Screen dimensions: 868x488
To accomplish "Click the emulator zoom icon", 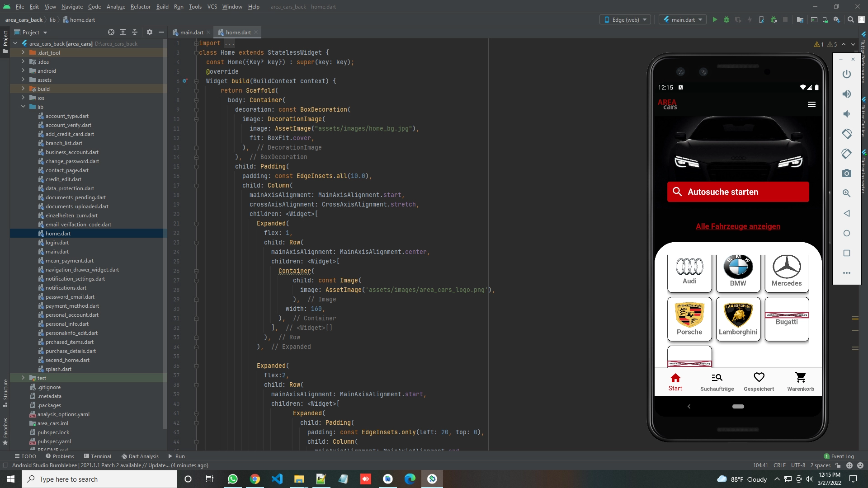I will coord(847,193).
